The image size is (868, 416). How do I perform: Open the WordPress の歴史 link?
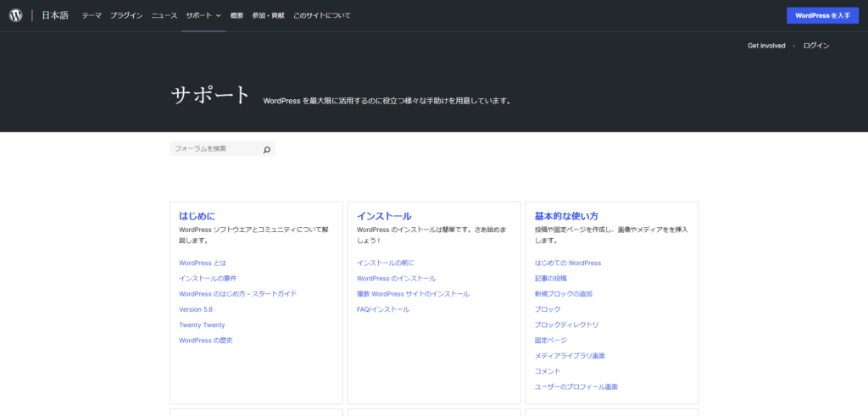coord(206,341)
